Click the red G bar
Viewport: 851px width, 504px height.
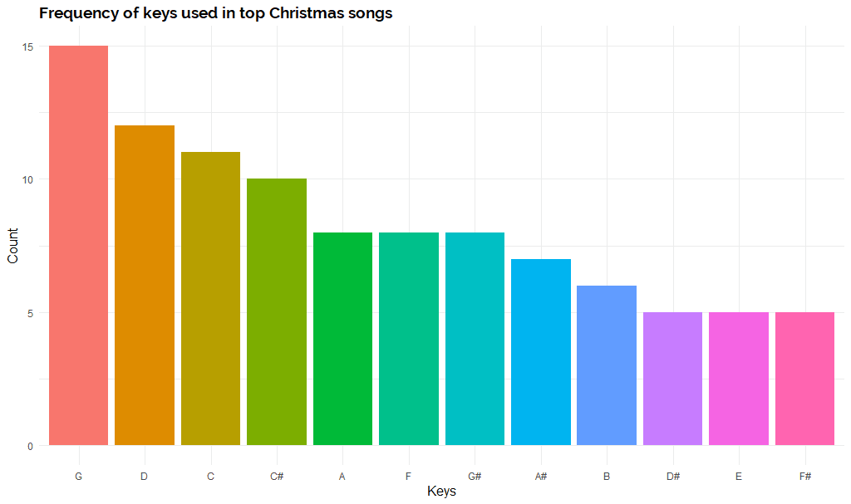click(78, 246)
